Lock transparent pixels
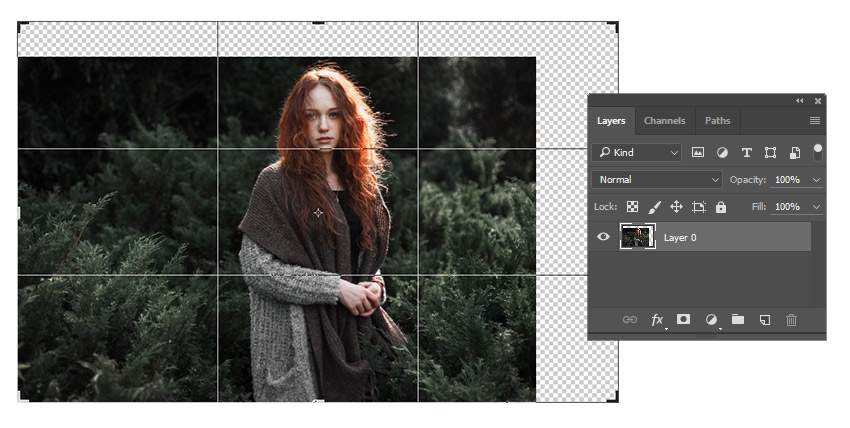 (x=632, y=206)
